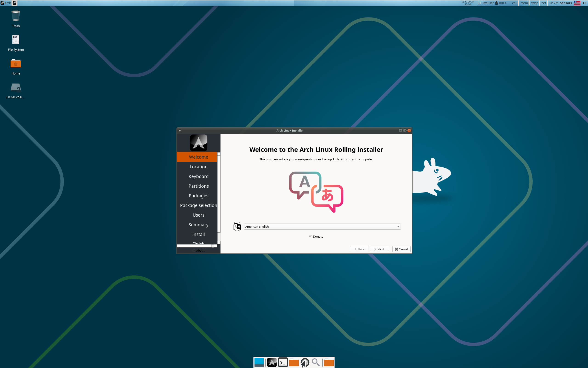Viewport: 588px width, 368px height.
Task: Click the Next button
Action: click(x=379, y=249)
